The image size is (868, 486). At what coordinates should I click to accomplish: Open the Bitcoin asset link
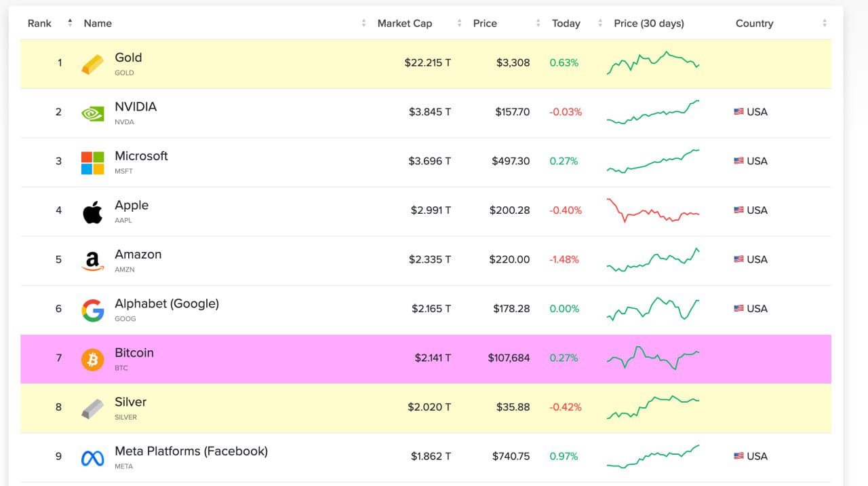[x=134, y=353]
